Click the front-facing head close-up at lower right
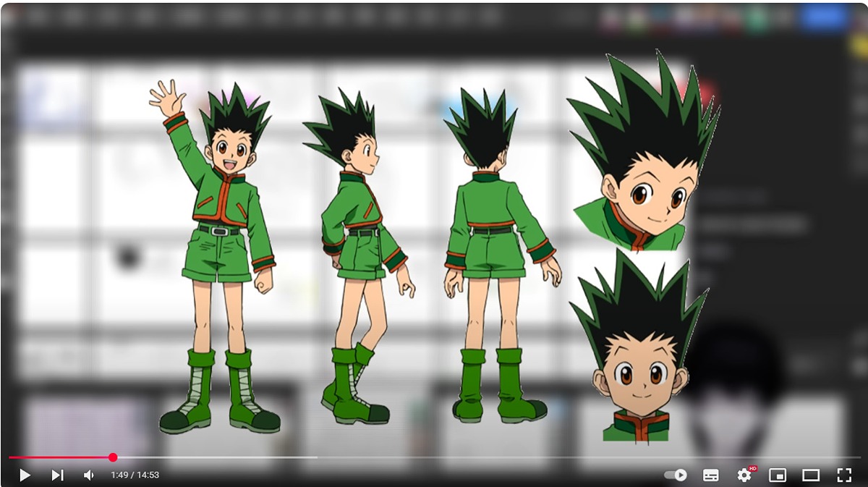 tap(637, 355)
